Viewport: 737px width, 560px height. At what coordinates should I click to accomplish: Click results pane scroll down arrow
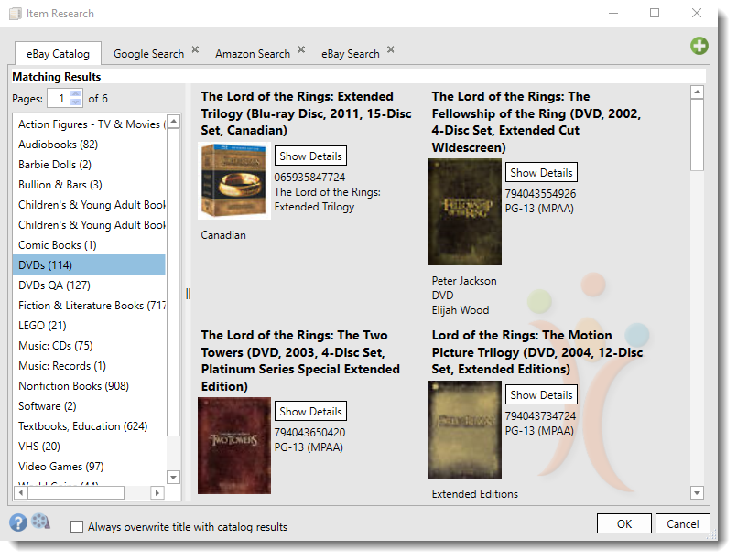pos(697,493)
